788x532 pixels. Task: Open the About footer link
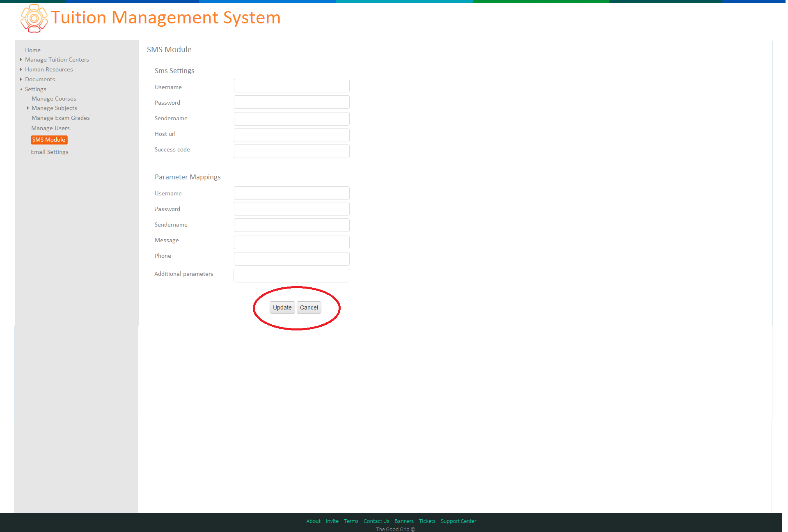(314, 521)
